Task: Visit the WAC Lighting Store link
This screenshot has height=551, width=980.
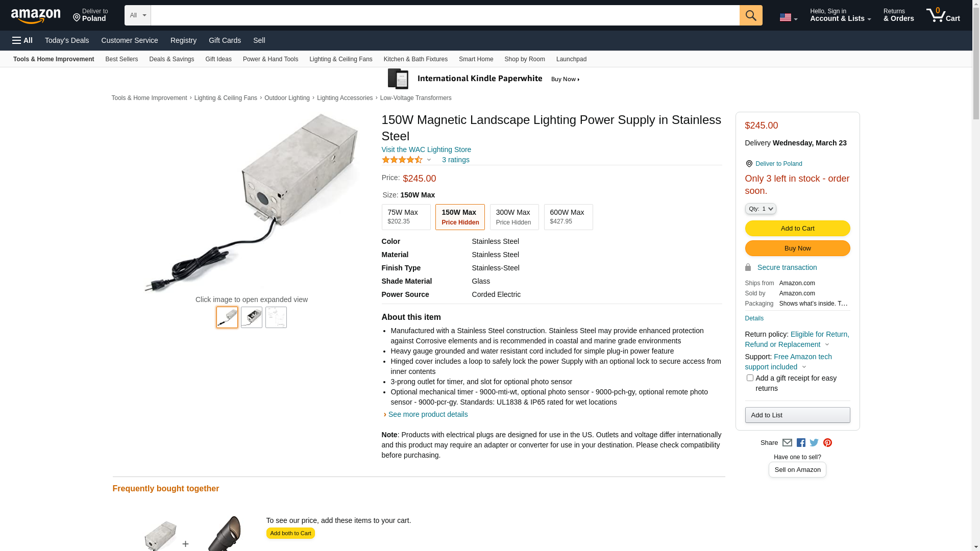Action: tap(426, 149)
